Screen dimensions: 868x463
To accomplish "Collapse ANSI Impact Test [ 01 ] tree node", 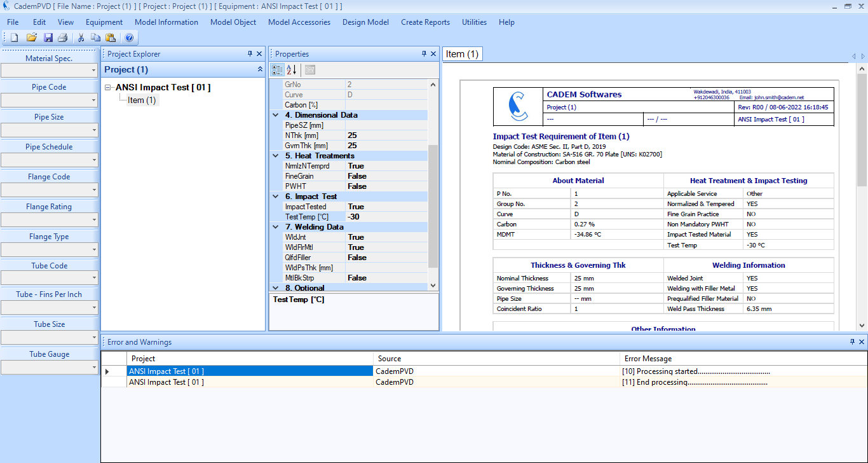I will [x=109, y=88].
